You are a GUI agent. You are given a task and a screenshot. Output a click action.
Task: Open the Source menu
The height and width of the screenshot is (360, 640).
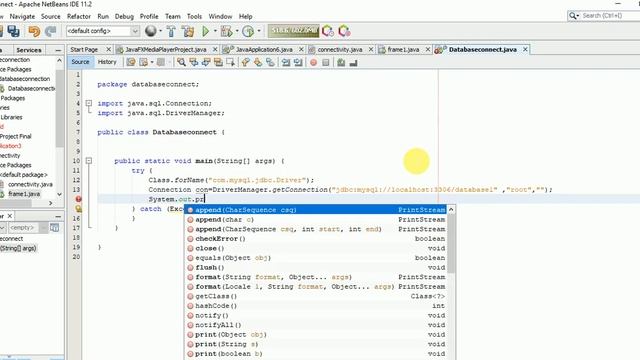tap(51, 16)
